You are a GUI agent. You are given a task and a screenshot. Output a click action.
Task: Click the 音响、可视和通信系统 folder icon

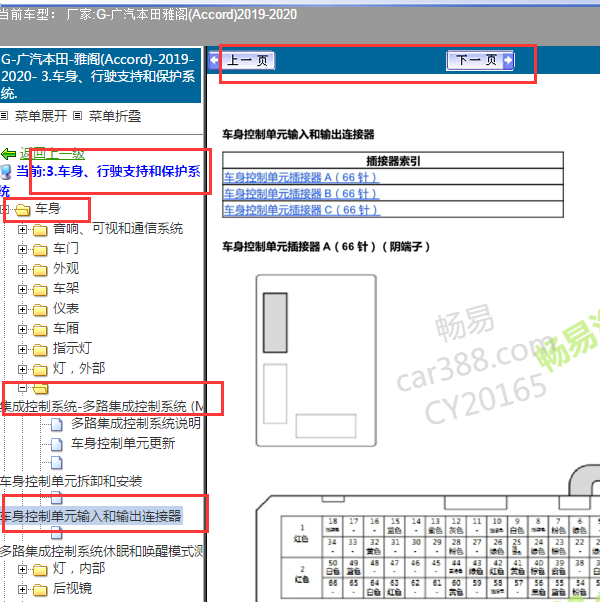click(40, 230)
